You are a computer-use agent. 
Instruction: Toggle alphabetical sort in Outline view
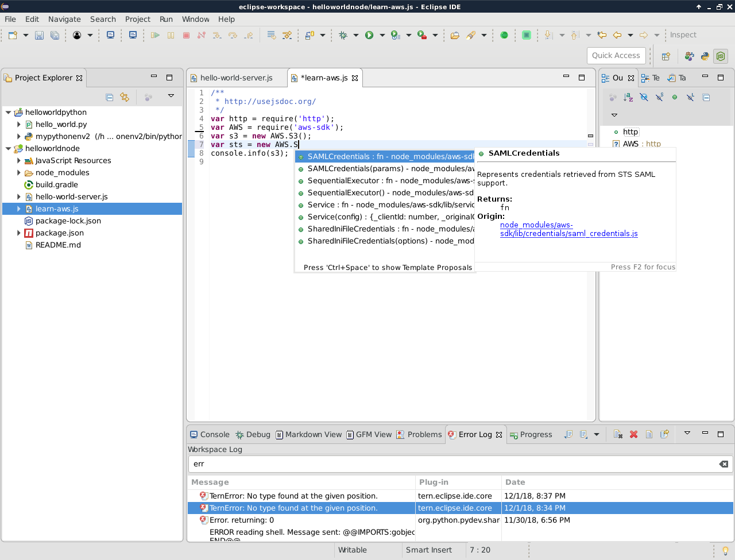[628, 98]
